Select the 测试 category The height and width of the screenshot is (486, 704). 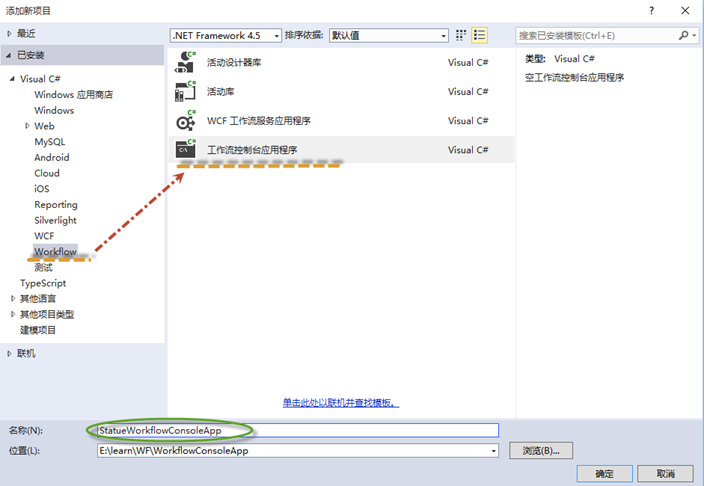[43, 268]
